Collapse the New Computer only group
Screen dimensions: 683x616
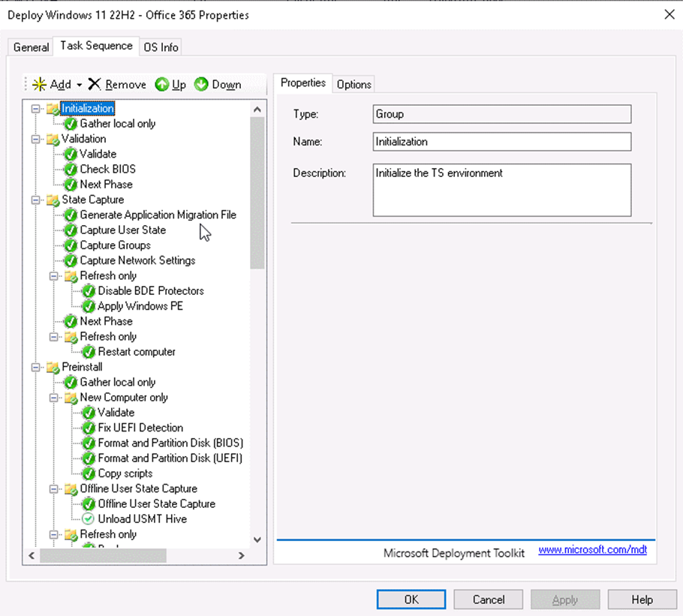53,398
